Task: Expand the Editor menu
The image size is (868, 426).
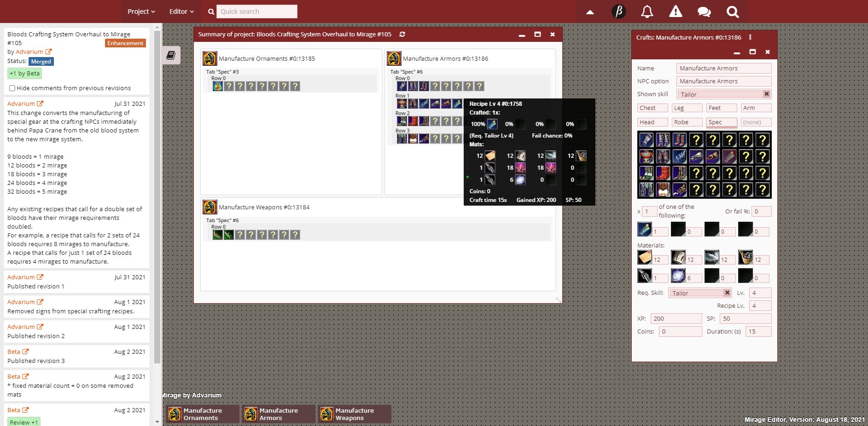Action: tap(181, 12)
